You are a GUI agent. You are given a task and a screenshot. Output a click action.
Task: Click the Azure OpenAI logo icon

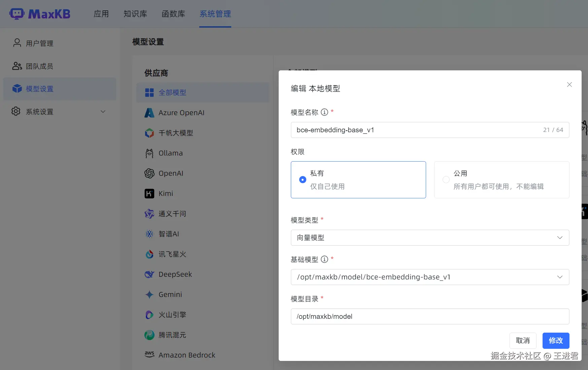point(149,113)
